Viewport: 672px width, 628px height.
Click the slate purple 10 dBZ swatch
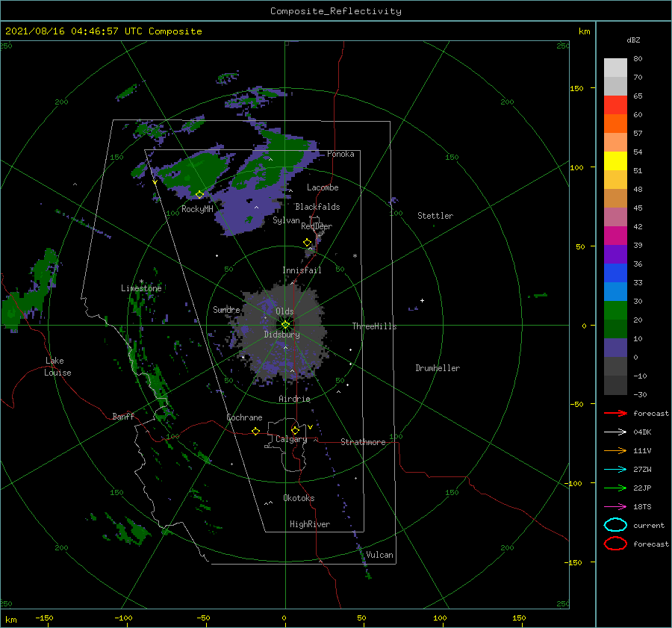[615, 348]
